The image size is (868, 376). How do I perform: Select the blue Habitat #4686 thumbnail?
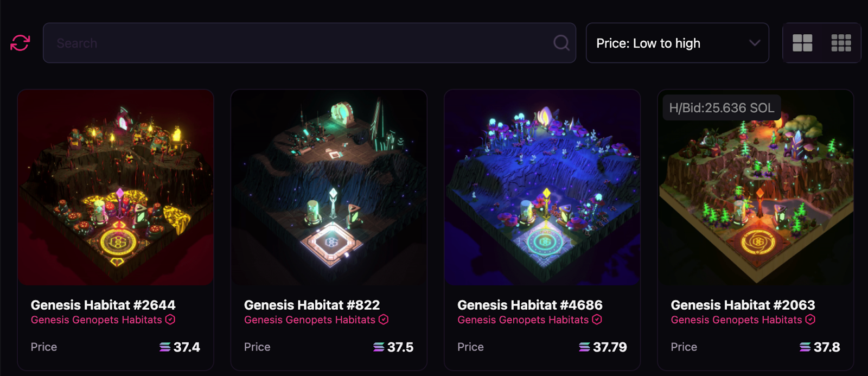542,187
